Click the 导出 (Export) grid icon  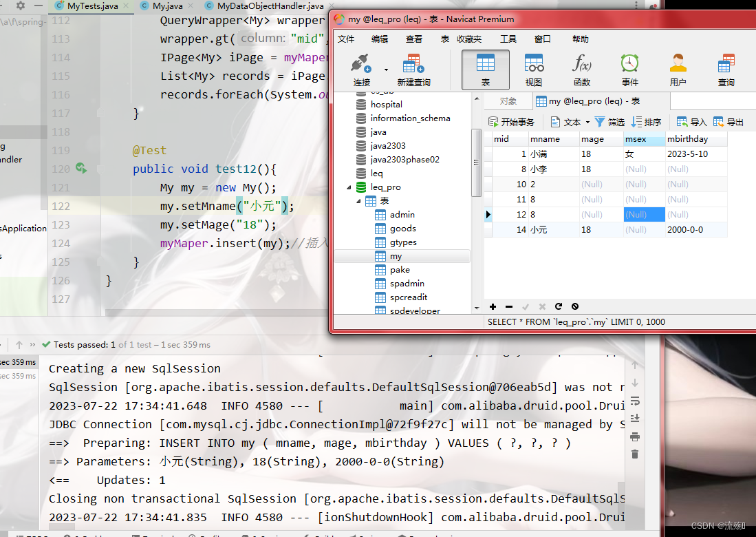[x=727, y=121]
